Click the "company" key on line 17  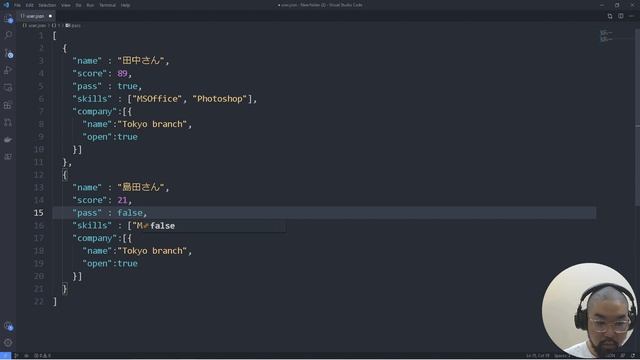[x=95, y=238]
